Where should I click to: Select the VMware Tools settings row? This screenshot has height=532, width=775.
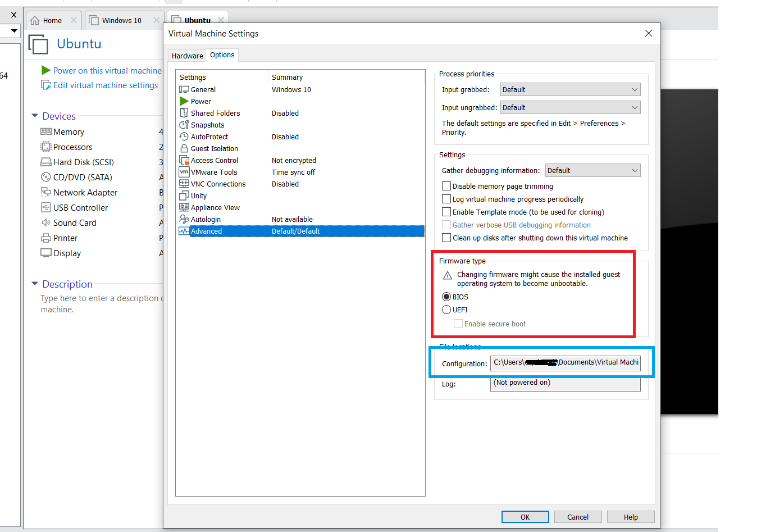[x=300, y=172]
